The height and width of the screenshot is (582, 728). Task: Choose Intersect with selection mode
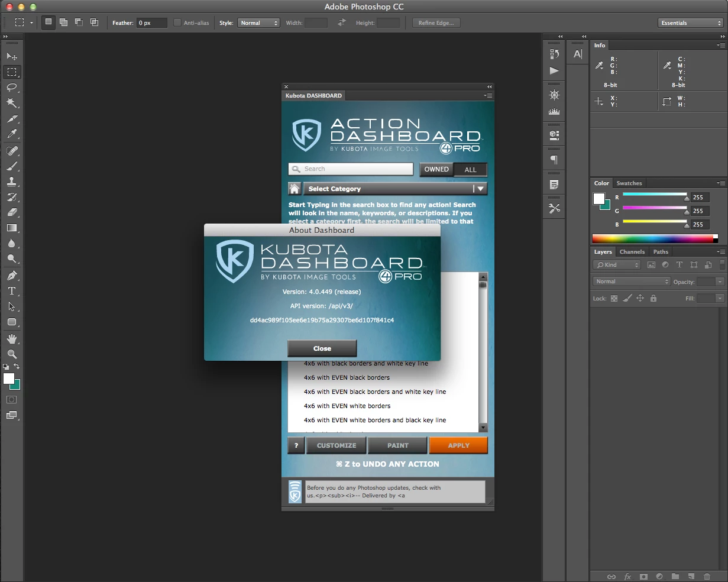coord(94,22)
